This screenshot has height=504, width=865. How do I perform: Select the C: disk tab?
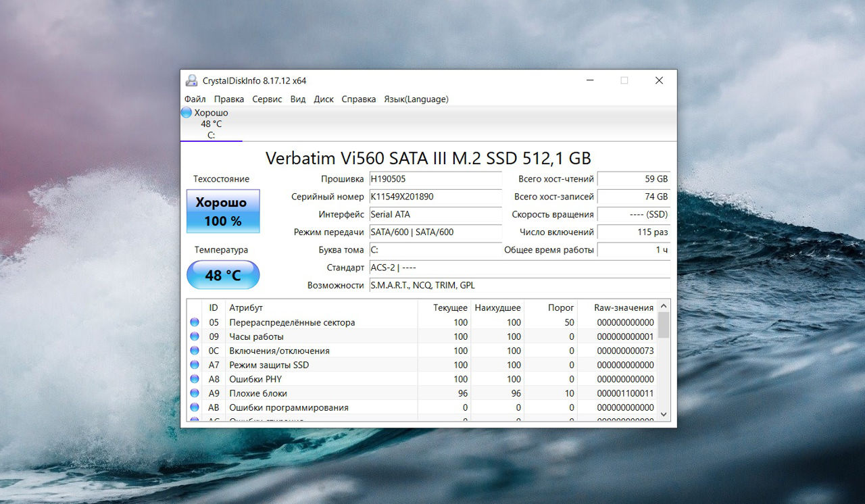[211, 124]
